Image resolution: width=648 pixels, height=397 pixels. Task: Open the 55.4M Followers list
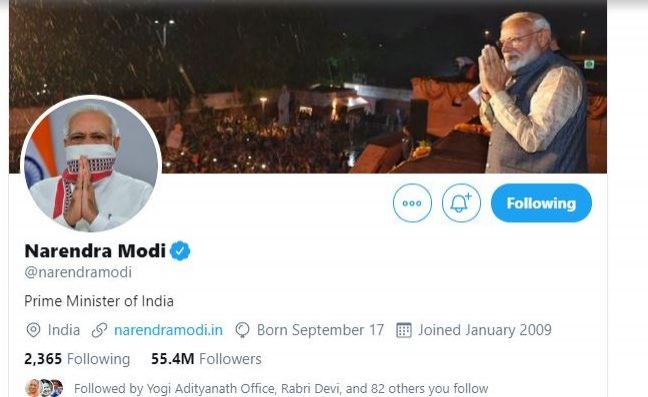(206, 359)
